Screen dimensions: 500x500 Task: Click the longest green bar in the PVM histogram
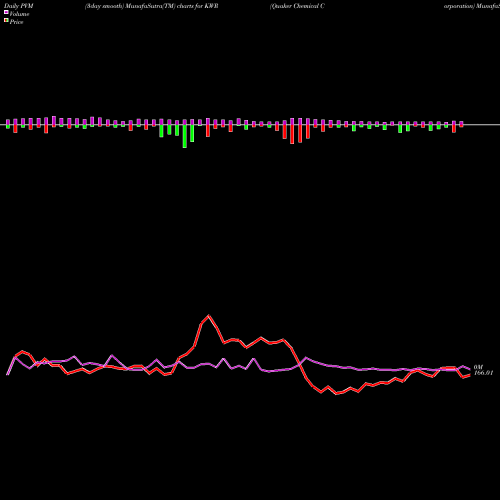[185, 136]
